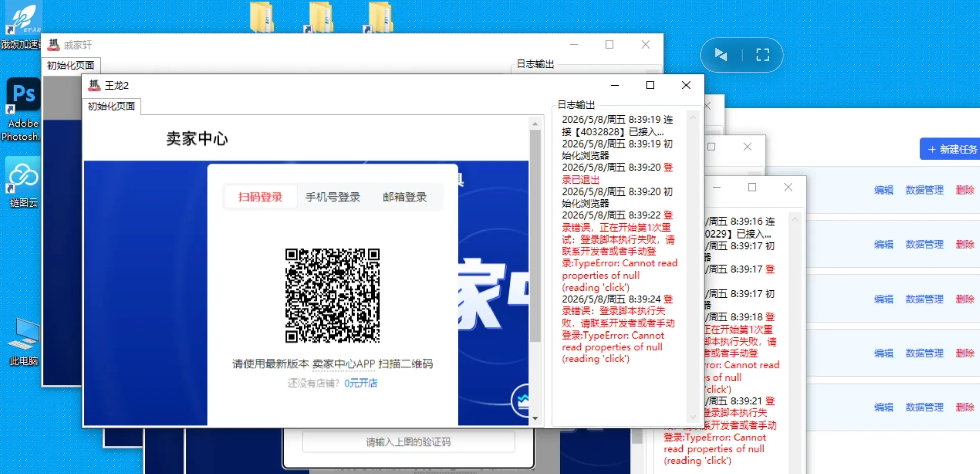Switch to the 手机号登录 tab
The width and height of the screenshot is (980, 474).
click(x=332, y=197)
